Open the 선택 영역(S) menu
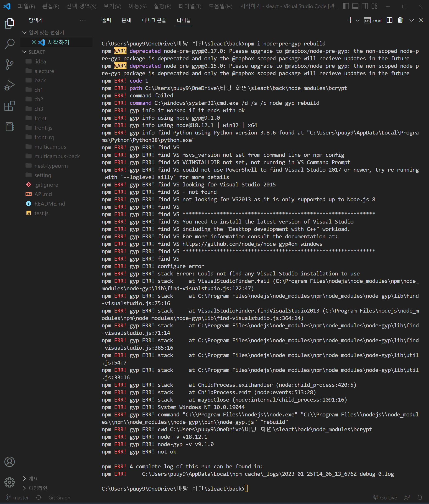 [x=82, y=6]
